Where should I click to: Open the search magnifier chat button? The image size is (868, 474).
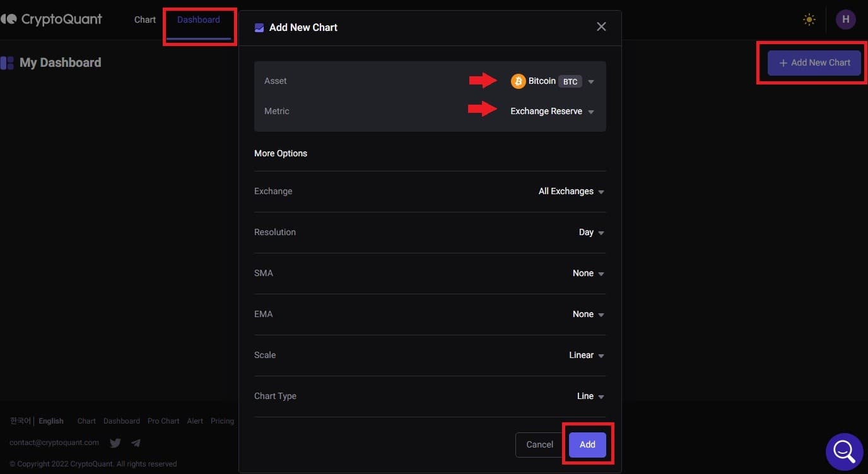click(844, 451)
